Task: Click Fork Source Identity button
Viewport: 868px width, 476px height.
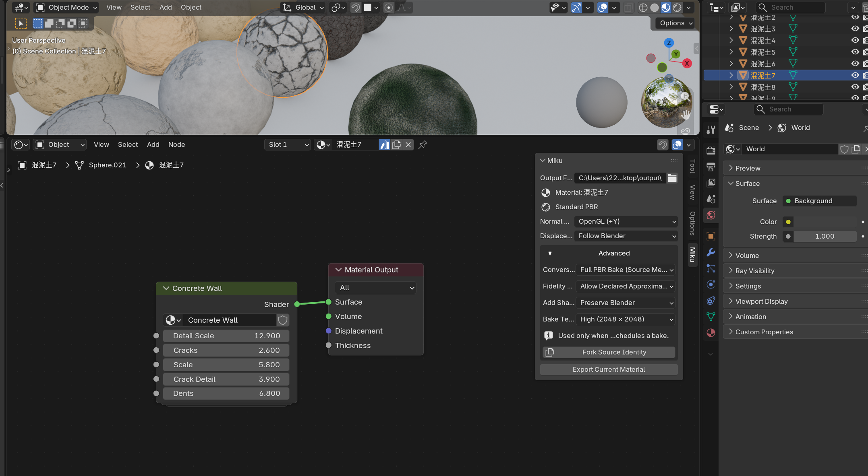Action: point(609,352)
